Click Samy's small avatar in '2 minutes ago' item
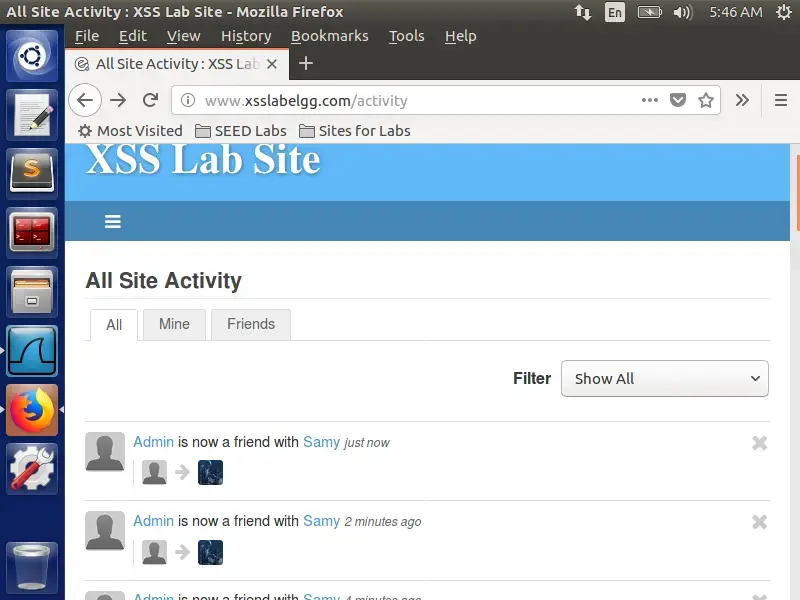The image size is (800, 600). coord(210,552)
